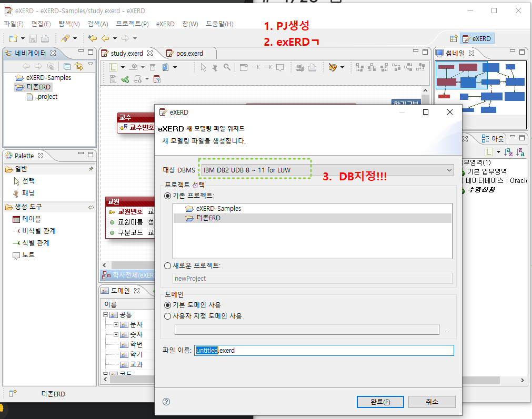
Task: Click Collapse All icon in the navigator panel
Action: coord(67,66)
